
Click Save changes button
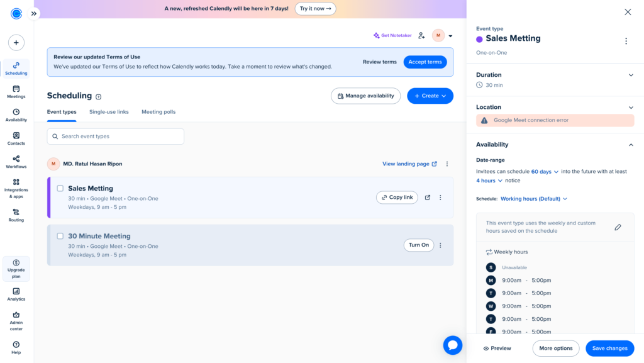click(609, 349)
